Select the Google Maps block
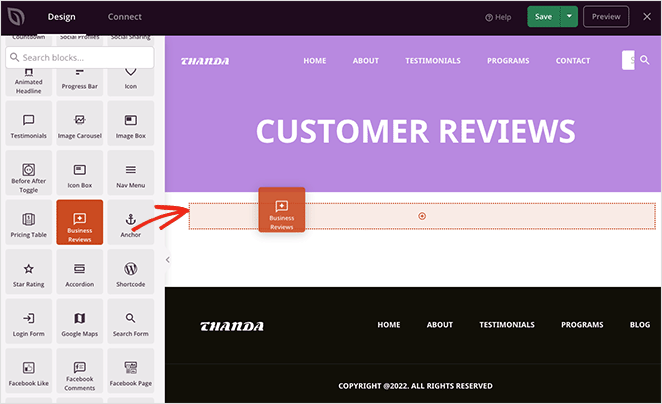This screenshot has height=404, width=662. tap(79, 325)
